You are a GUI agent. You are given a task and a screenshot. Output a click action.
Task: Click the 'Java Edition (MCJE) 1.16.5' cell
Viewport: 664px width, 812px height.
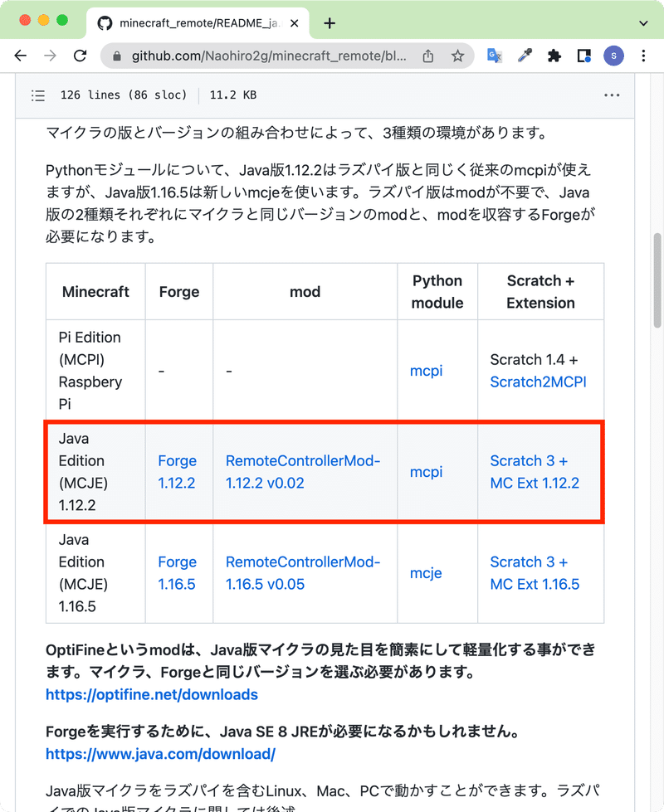coord(95,573)
